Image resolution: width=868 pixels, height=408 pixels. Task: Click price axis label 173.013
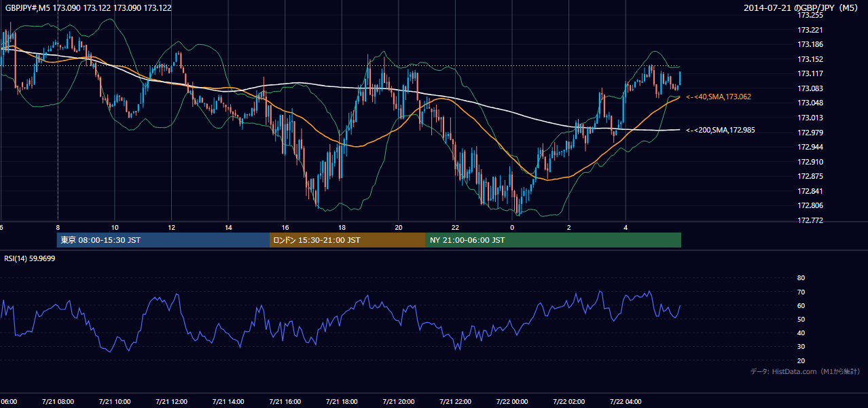[810, 118]
